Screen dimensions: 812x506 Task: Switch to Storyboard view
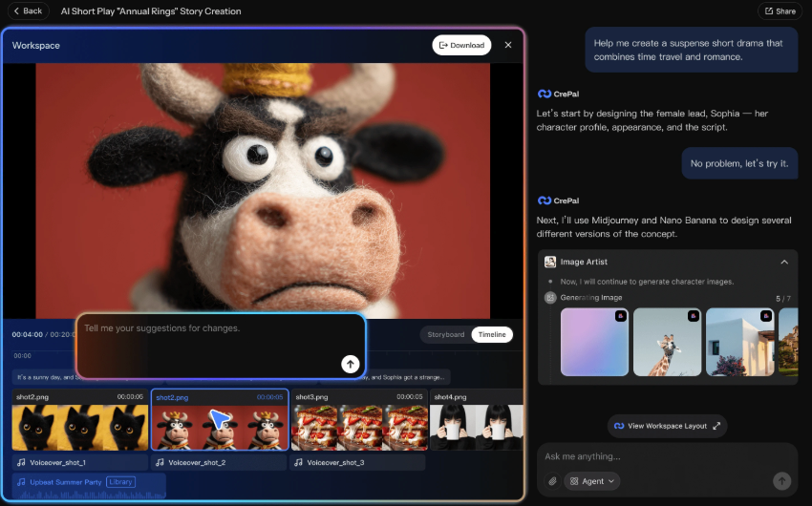click(x=445, y=334)
